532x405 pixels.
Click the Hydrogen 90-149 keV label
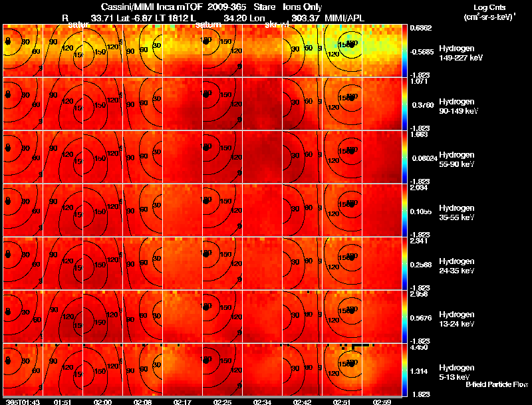(x=459, y=106)
